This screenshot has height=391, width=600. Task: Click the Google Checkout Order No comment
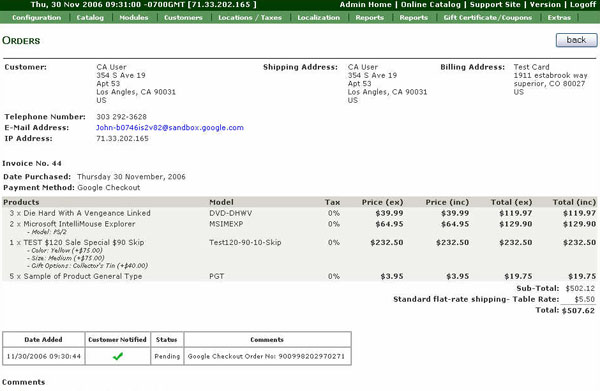[x=266, y=356]
